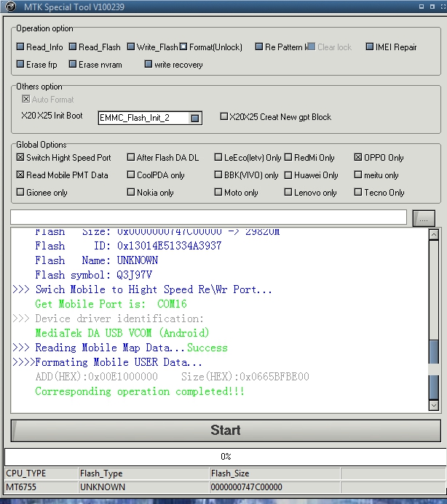Click 'Get Mobile Port is: COM16' line

pos(111,304)
